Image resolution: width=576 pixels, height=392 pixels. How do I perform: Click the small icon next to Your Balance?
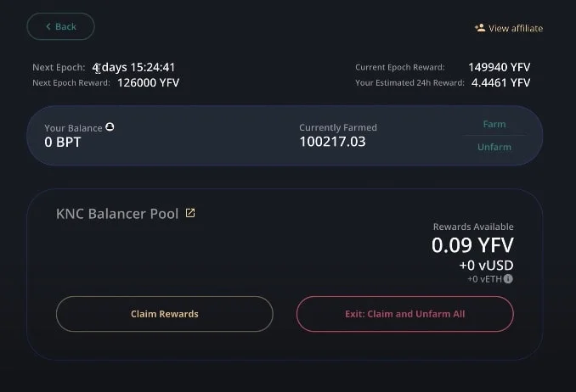click(110, 127)
